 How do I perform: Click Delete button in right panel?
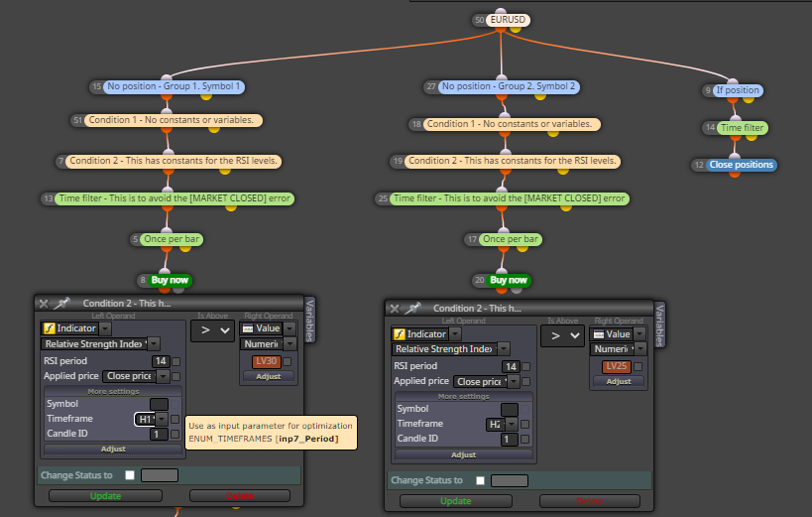tap(590, 501)
